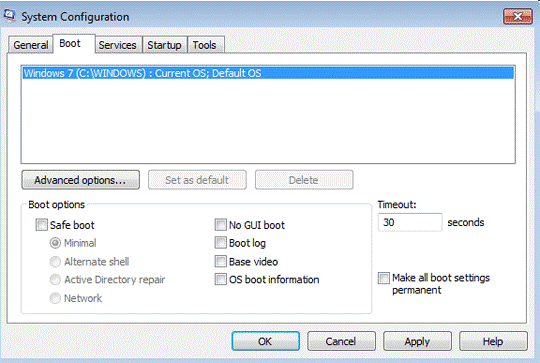Image resolution: width=540 pixels, height=363 pixels.
Task: Click the Apply button
Action: [417, 341]
